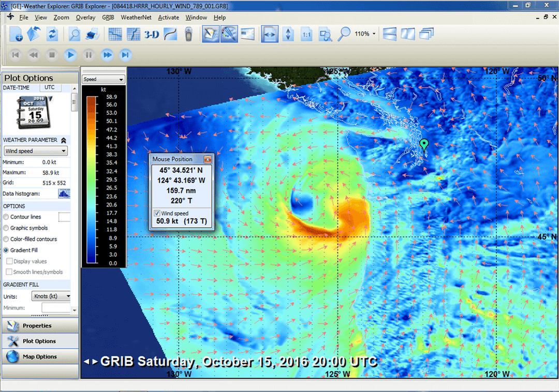Click the printer icon in toolbar
The height and width of the screenshot is (392, 559).
92,35
